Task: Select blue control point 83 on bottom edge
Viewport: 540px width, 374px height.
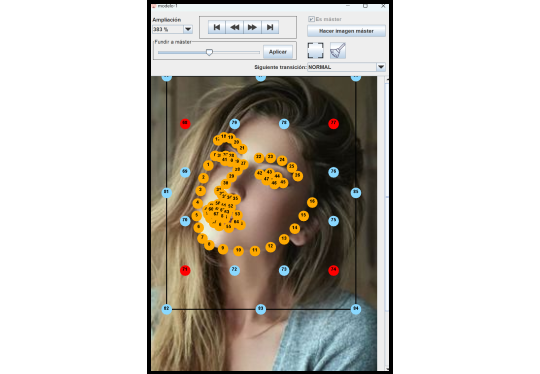Action: pyautogui.click(x=261, y=309)
